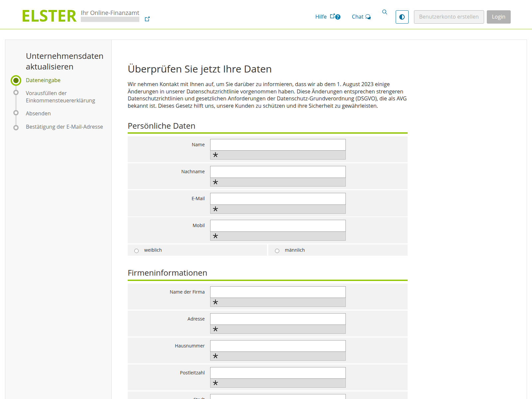Click the E-Mail input field
This screenshot has height=399, width=532.
(x=278, y=199)
